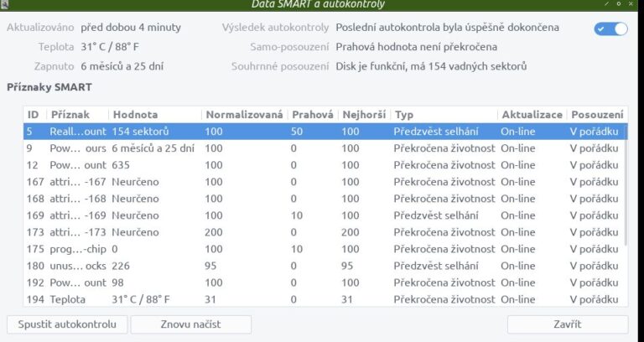The height and width of the screenshot is (342, 644).
Task: Select attribute row 168
Action: coord(324,199)
